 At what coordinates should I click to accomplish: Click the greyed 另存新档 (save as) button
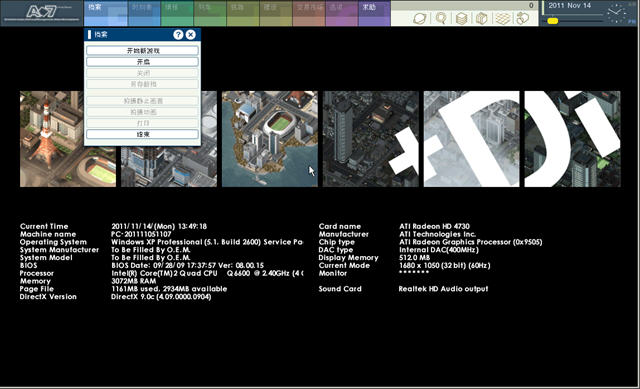click(x=142, y=84)
